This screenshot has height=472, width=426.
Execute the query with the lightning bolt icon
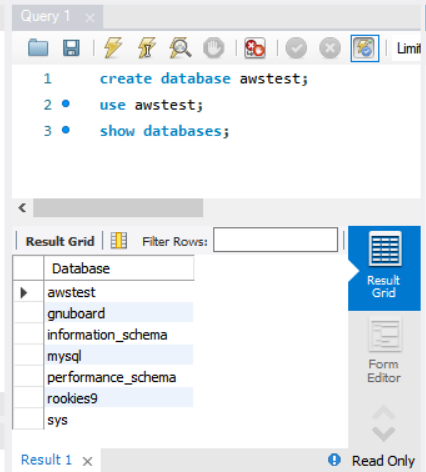113,48
